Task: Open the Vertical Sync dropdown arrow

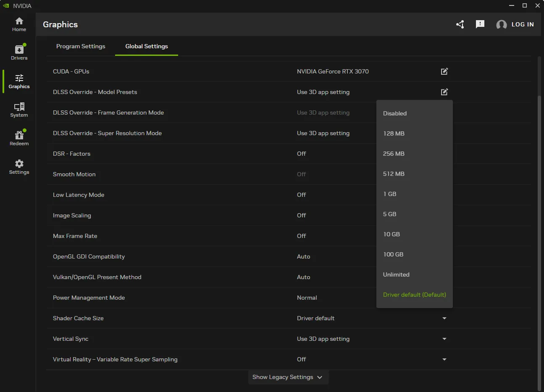Action: (444, 339)
